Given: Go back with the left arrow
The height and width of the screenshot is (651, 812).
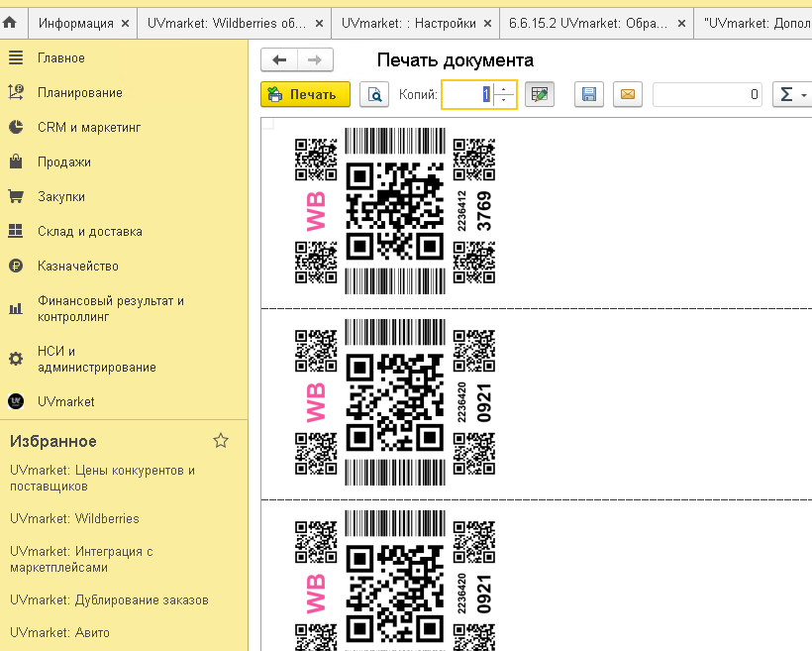Looking at the screenshot, I should 279,60.
